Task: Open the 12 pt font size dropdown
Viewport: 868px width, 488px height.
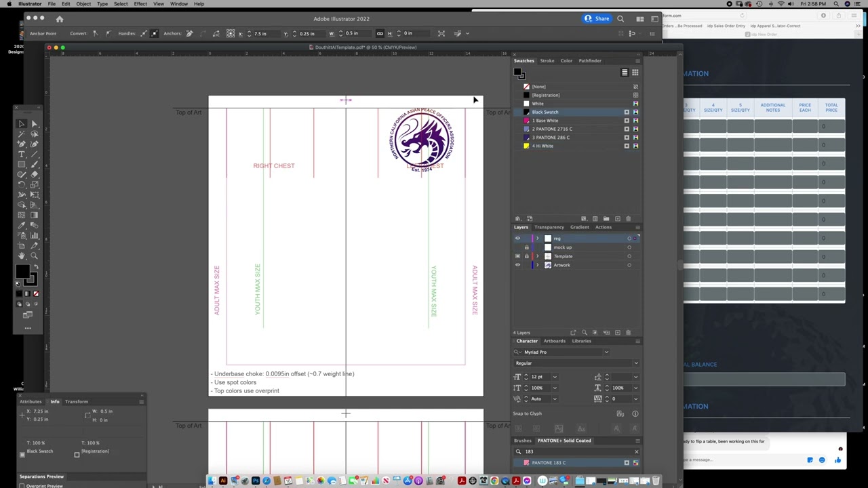Action: [555, 377]
